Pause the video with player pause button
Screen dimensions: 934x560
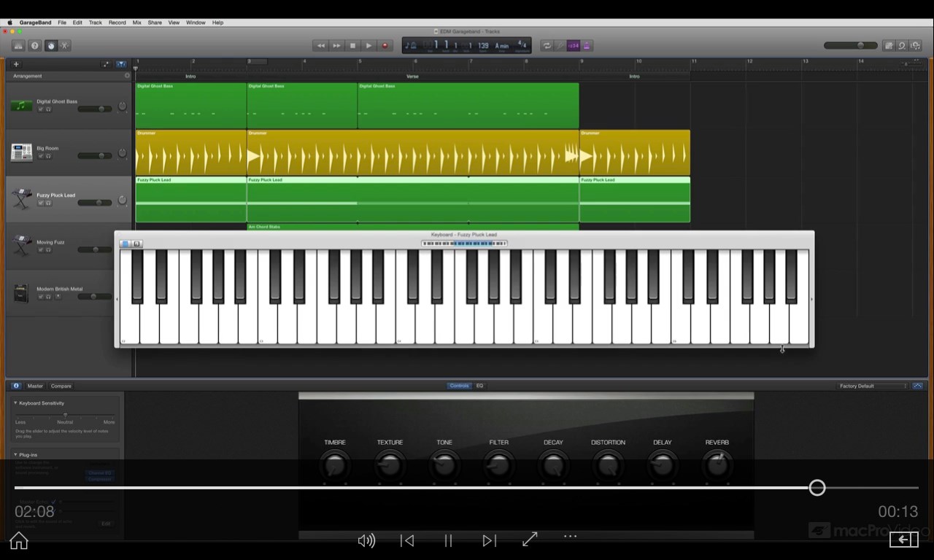pos(448,540)
